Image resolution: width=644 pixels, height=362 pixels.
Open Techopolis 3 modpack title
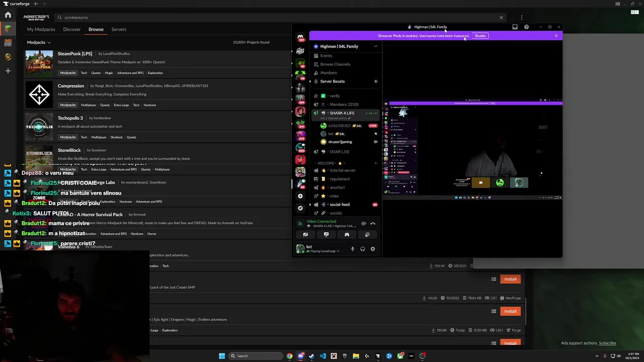[x=70, y=118]
